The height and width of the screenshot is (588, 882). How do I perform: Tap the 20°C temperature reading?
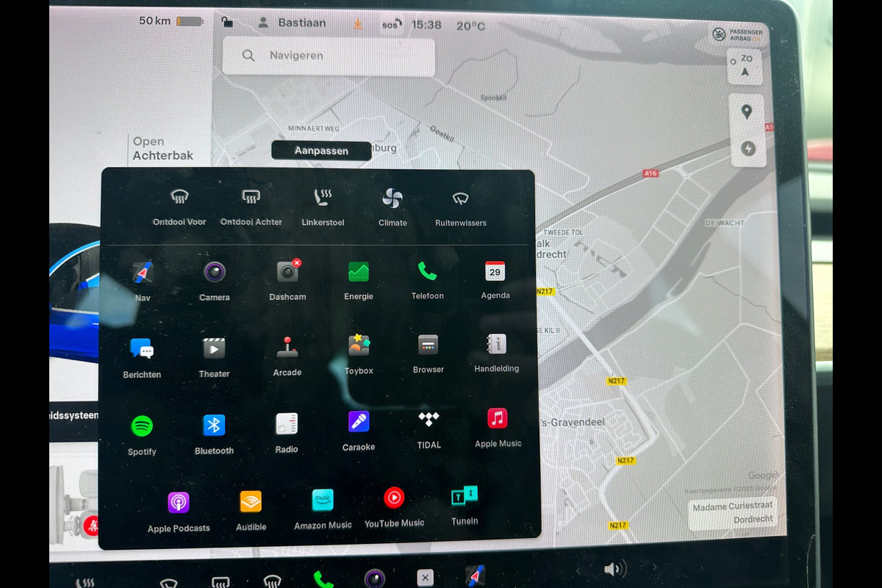pyautogui.click(x=470, y=26)
